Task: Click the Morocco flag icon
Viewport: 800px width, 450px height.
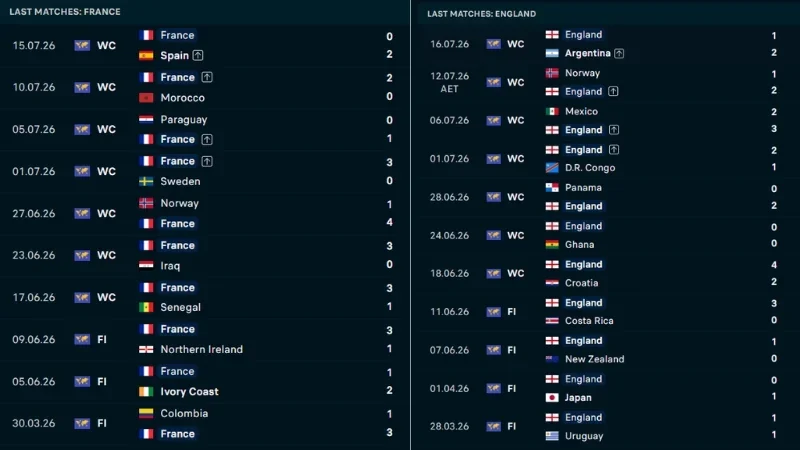Action: click(x=146, y=97)
